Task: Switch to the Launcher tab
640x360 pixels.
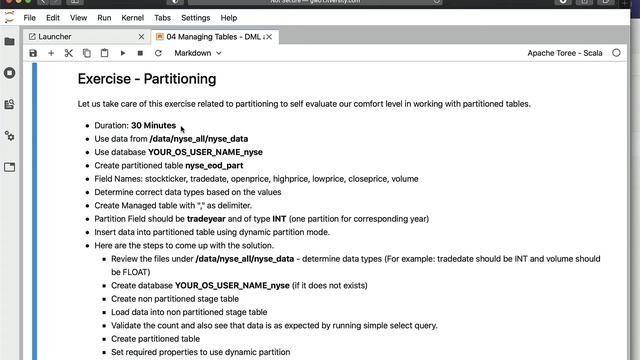Action: (87, 37)
